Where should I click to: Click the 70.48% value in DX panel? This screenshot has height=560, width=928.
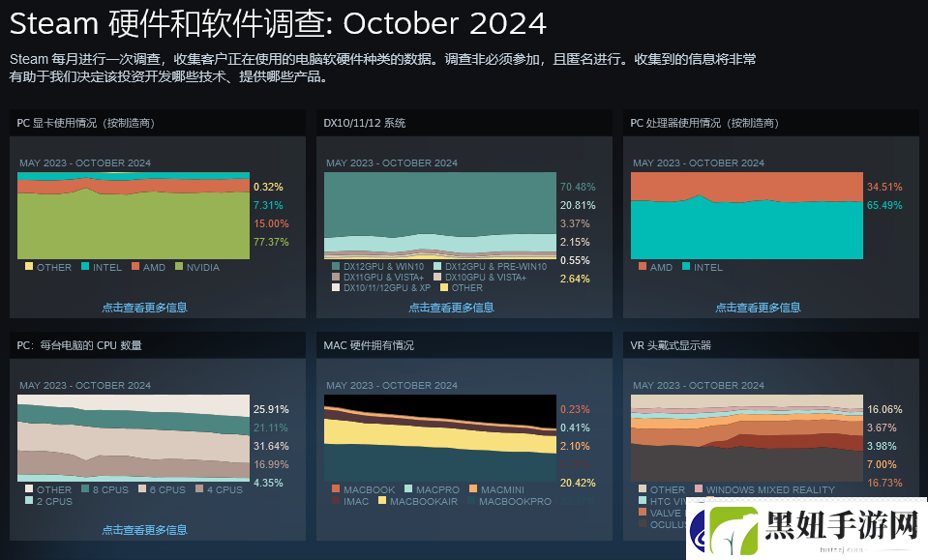pyautogui.click(x=578, y=187)
